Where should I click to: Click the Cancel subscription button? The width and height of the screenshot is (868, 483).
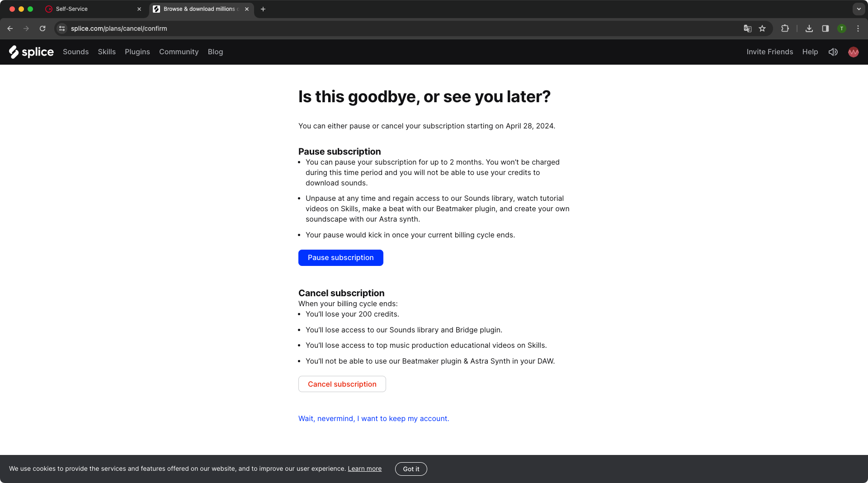[342, 384]
